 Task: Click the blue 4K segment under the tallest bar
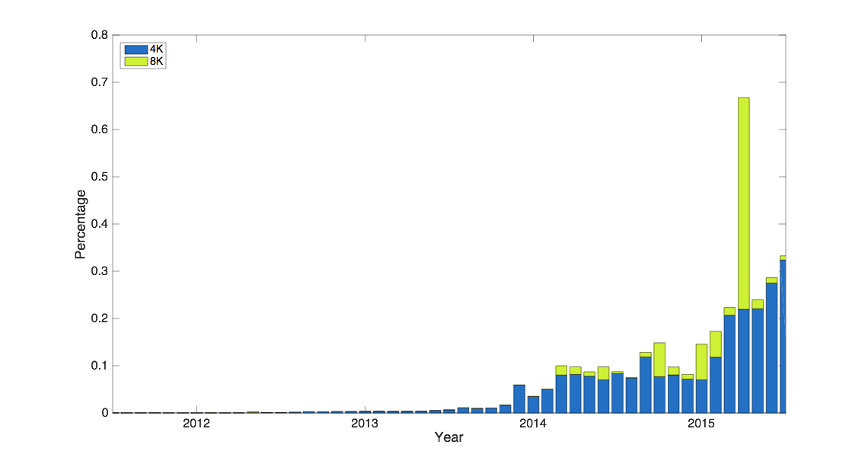(x=743, y=361)
